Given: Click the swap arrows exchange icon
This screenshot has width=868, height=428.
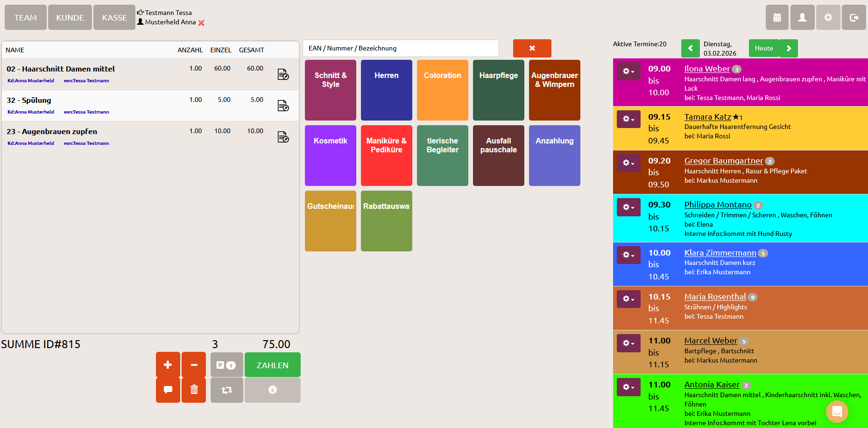Looking at the screenshot, I should point(226,390).
